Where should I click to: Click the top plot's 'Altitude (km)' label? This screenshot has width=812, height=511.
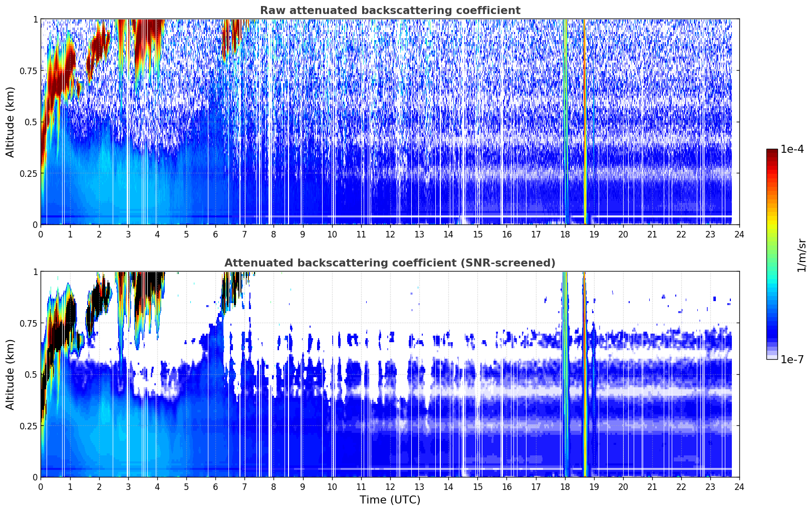tap(10, 122)
